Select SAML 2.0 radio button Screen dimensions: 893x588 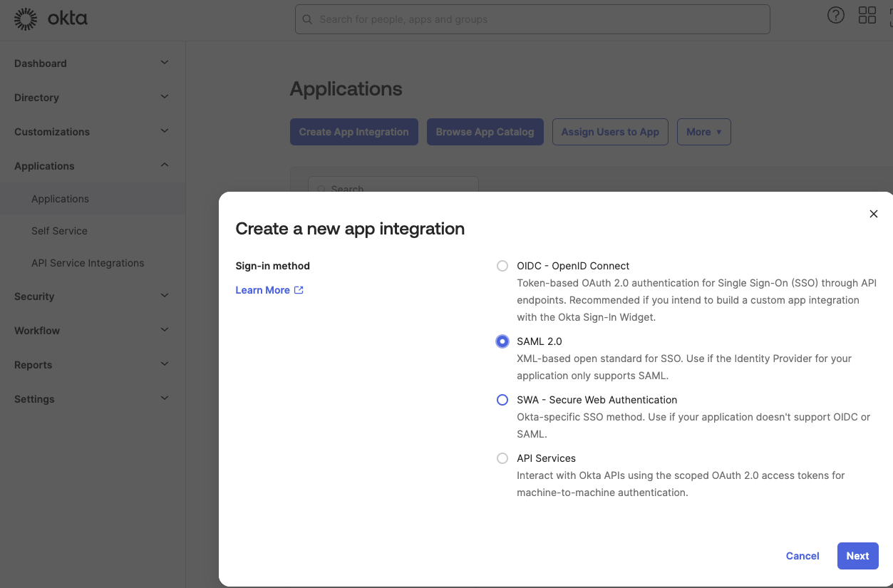point(502,341)
